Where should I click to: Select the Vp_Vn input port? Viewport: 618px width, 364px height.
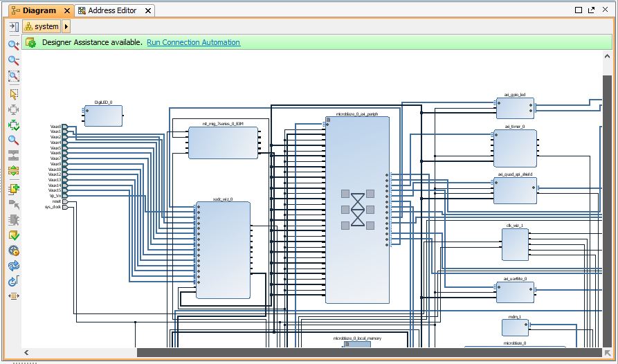(64, 195)
